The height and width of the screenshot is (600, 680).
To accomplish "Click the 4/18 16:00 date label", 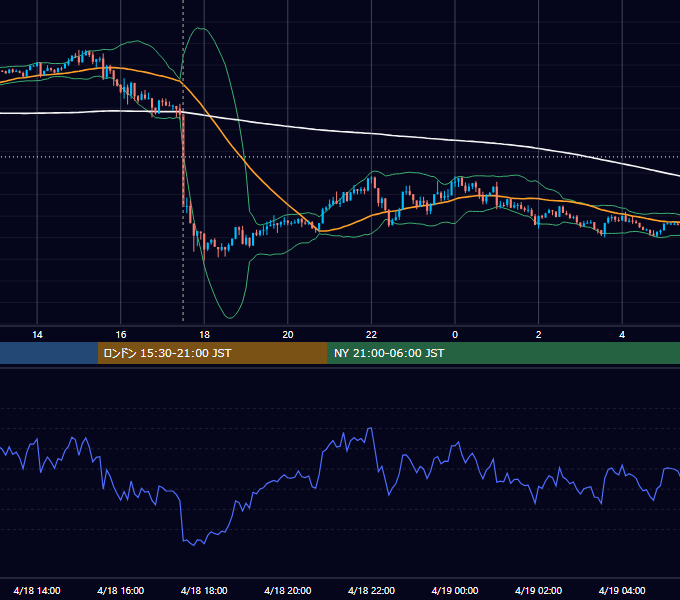I will pos(121,590).
